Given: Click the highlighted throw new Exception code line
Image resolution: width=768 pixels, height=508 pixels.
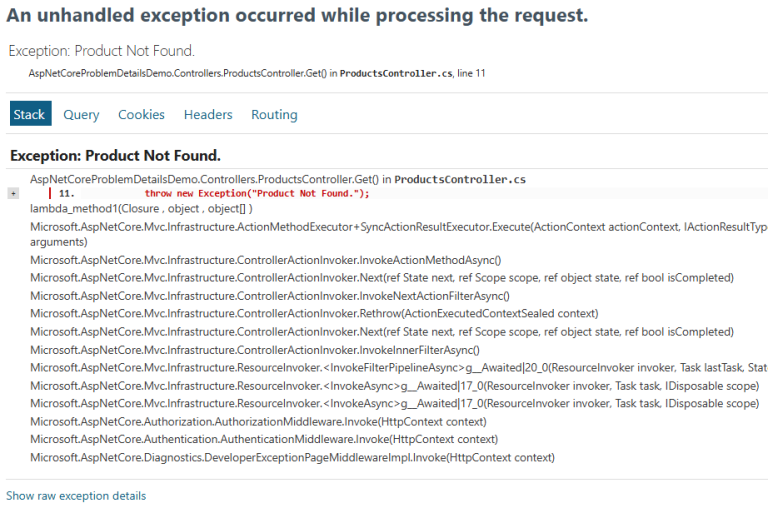Looking at the screenshot, I should [x=256, y=194].
